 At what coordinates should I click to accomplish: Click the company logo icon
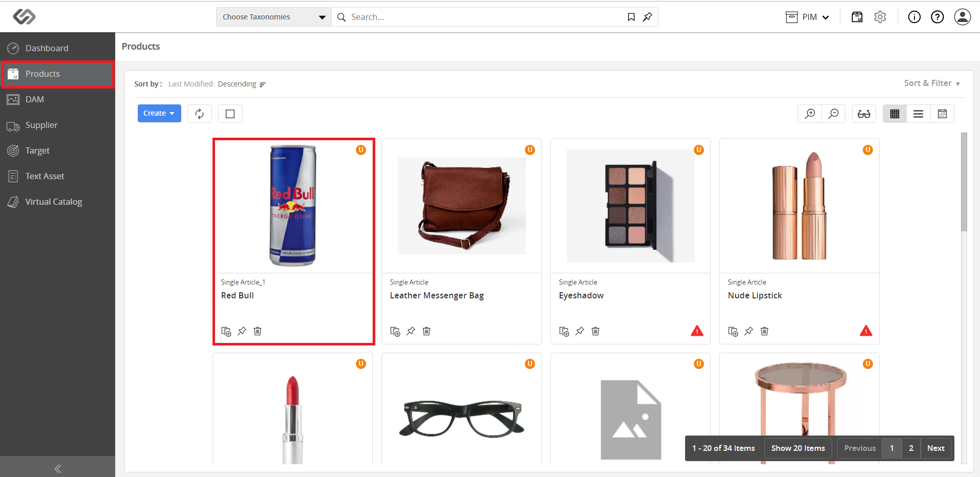[24, 17]
